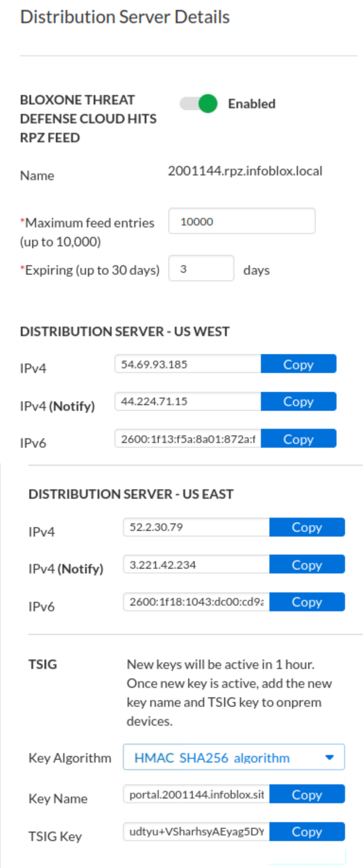Copy the US West IPv6 address
This screenshot has width=363, height=868.
click(298, 439)
